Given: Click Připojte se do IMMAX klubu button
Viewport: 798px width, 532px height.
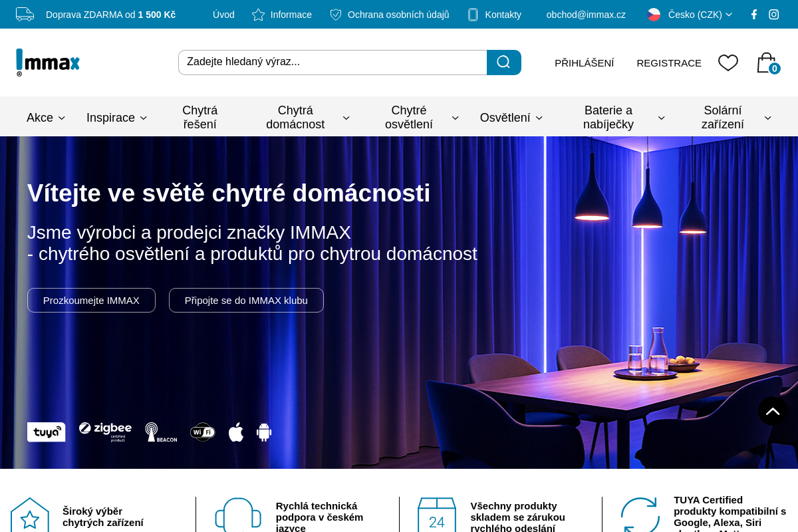Looking at the screenshot, I should pos(246,300).
